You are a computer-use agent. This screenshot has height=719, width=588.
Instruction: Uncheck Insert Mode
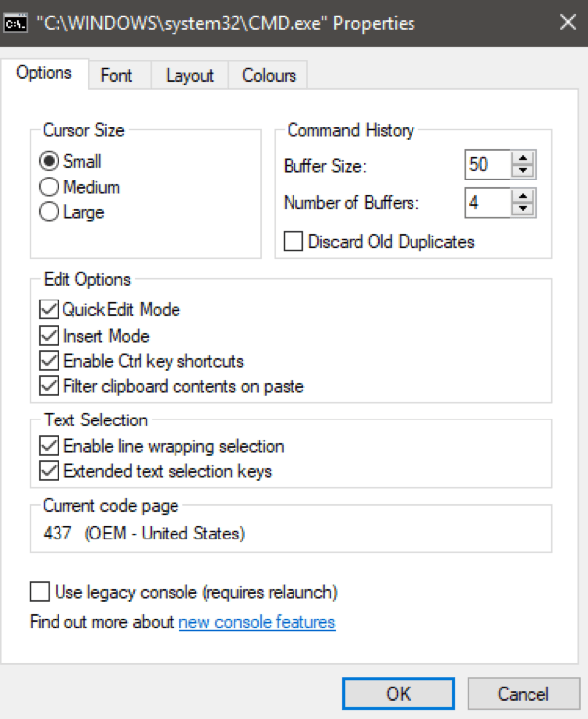[49, 335]
